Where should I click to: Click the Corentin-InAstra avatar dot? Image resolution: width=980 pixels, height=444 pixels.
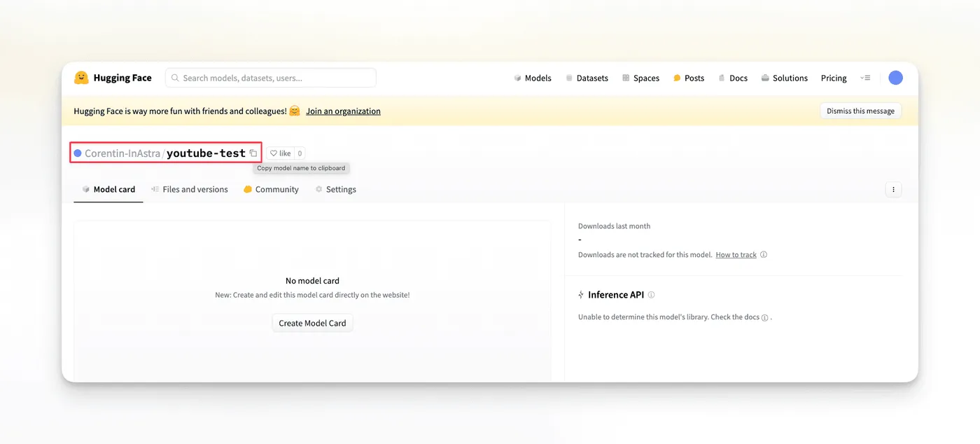[78, 153]
